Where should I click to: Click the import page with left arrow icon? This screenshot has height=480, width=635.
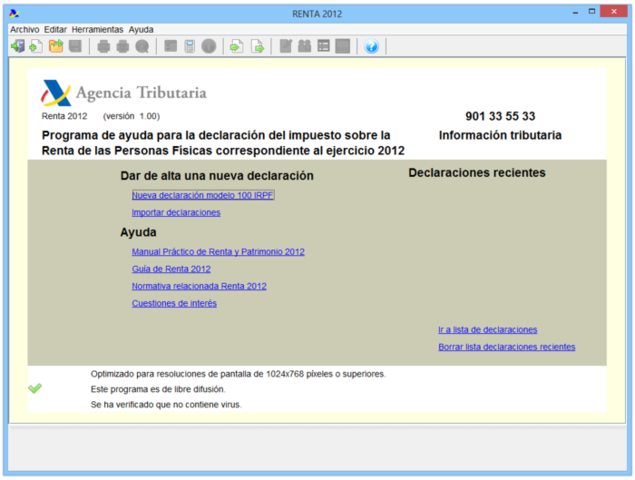pos(237,46)
